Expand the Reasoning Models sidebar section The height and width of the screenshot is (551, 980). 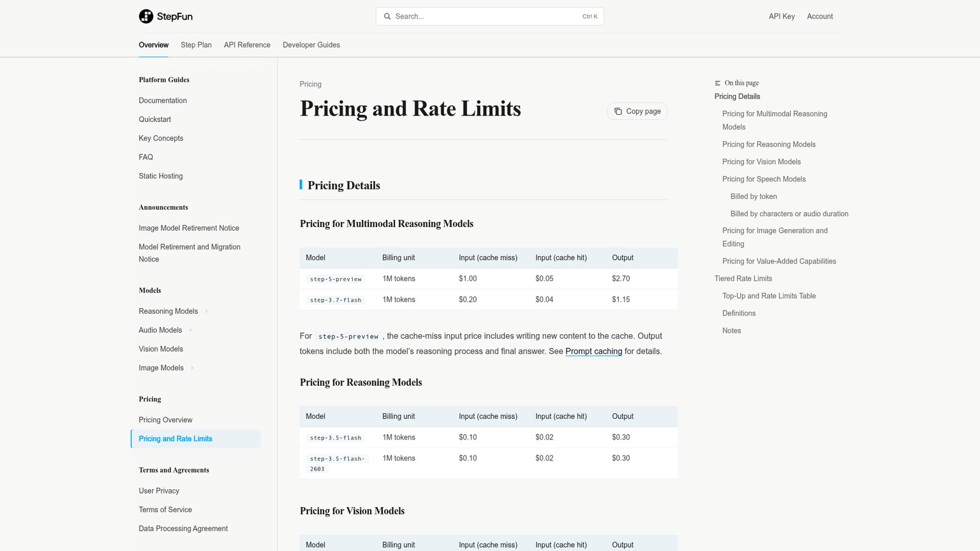point(206,312)
